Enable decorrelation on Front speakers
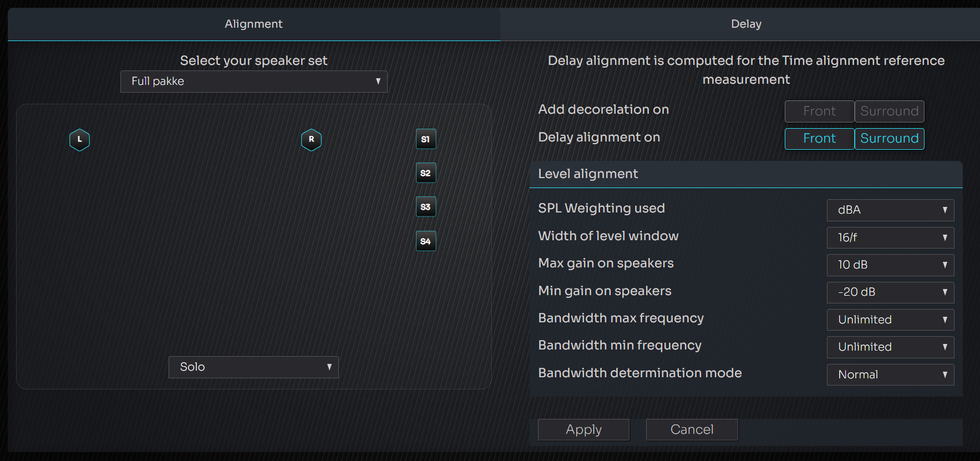 (x=819, y=112)
